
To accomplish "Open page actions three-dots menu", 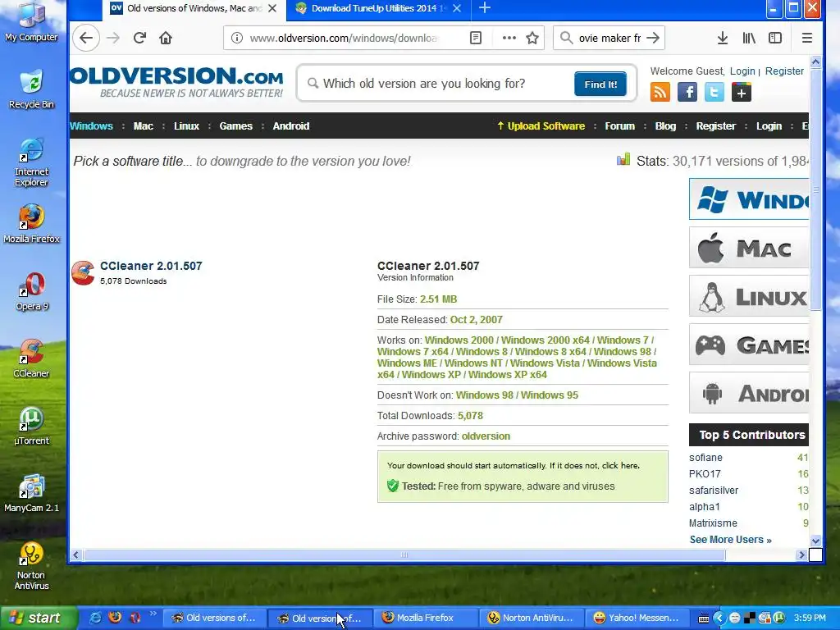I will tap(509, 38).
